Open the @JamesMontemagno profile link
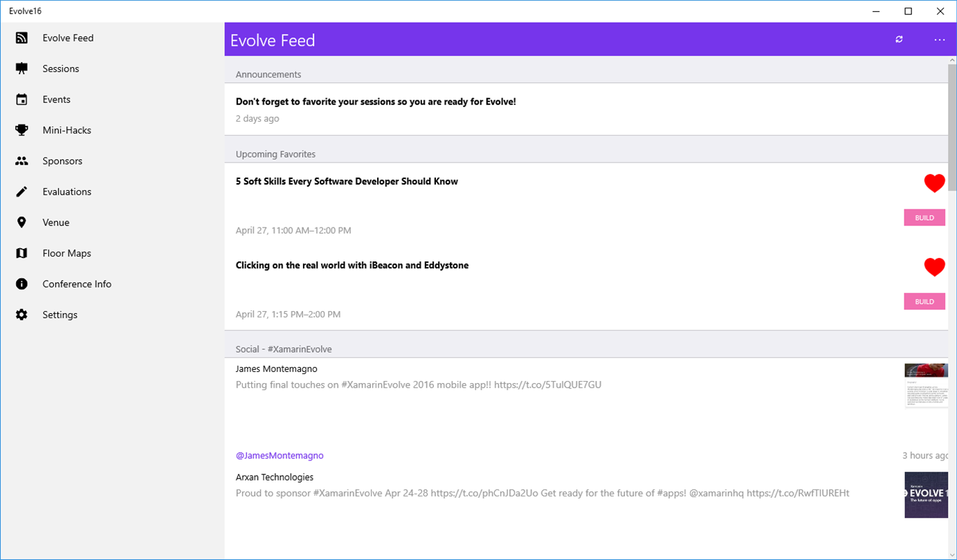 point(280,456)
